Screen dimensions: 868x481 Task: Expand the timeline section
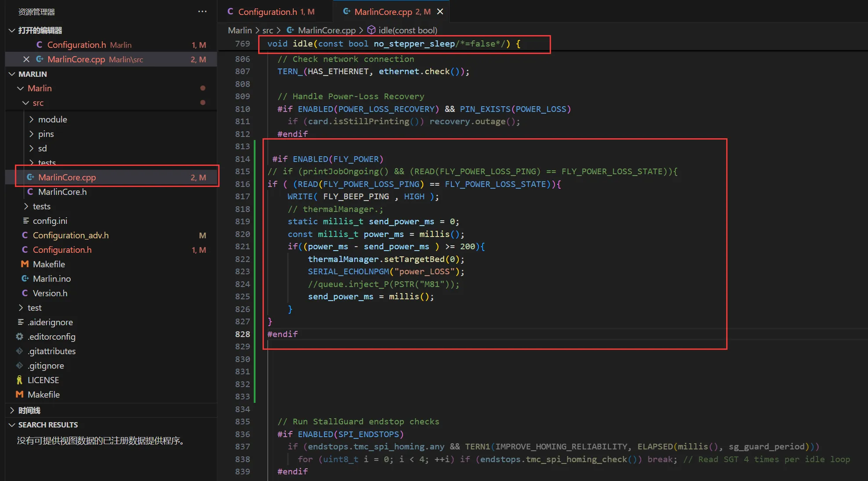[x=12, y=410]
